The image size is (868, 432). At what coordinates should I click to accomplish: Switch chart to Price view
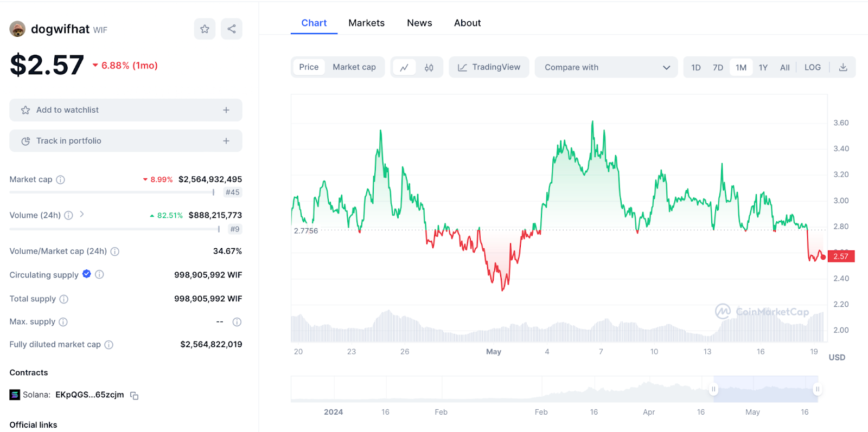tap(309, 67)
